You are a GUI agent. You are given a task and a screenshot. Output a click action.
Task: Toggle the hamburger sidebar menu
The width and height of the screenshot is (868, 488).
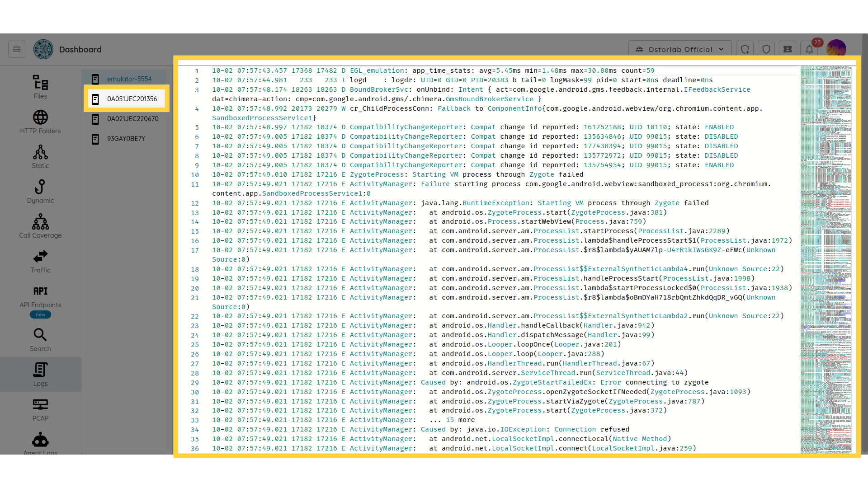[17, 49]
